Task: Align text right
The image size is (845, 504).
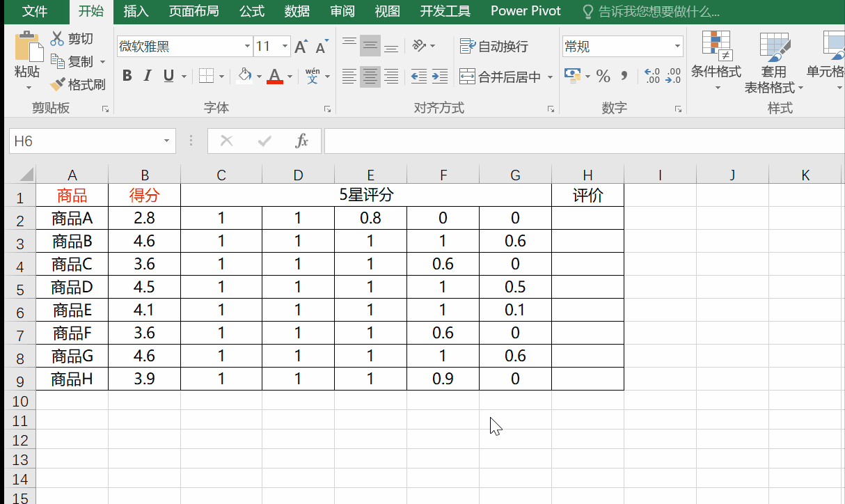Action: (x=391, y=76)
